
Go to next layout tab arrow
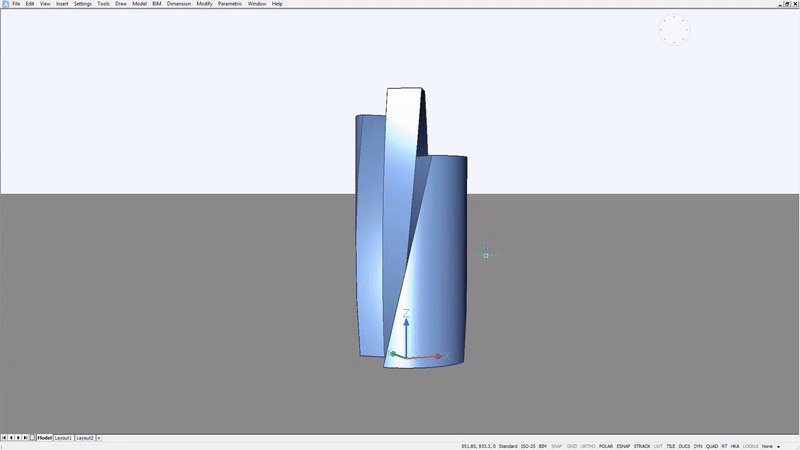(18, 438)
